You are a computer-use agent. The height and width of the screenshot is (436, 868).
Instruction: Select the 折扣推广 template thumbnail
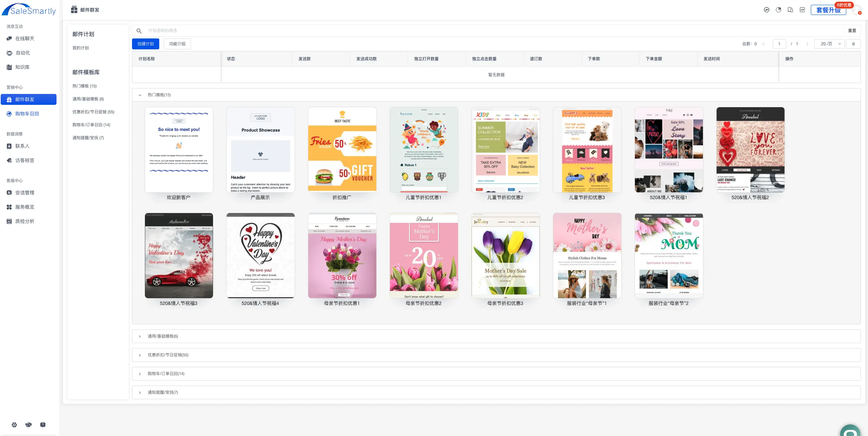click(x=342, y=150)
